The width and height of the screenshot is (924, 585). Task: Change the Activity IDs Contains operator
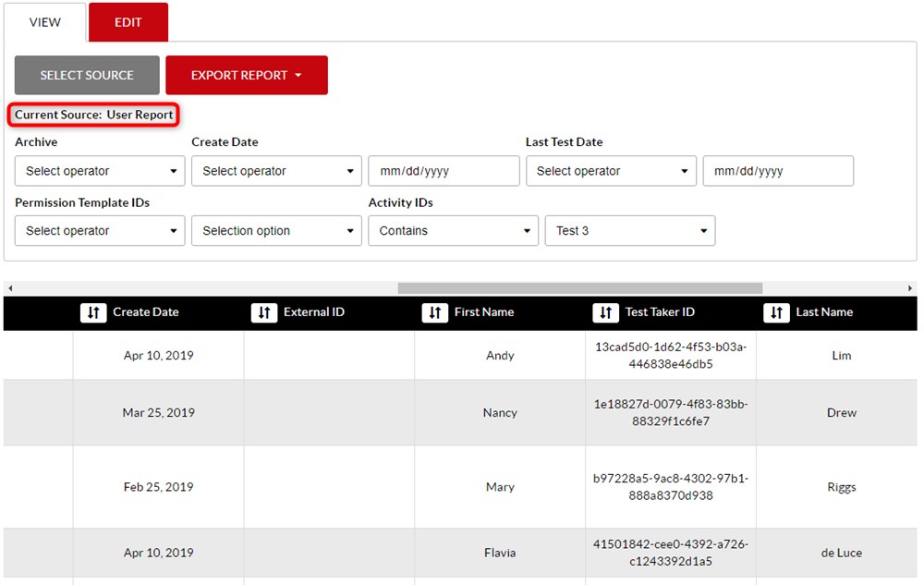453,231
